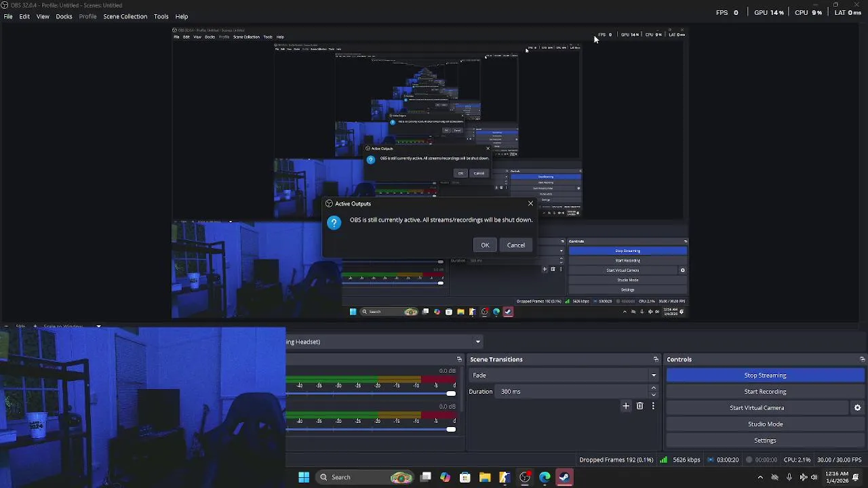The width and height of the screenshot is (868, 488).
Task: Click the Dropped Frames 192 status text
Action: pyautogui.click(x=616, y=460)
